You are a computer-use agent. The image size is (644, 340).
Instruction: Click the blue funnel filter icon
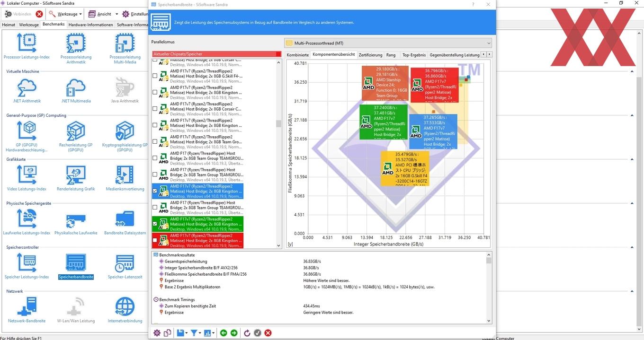(x=194, y=333)
